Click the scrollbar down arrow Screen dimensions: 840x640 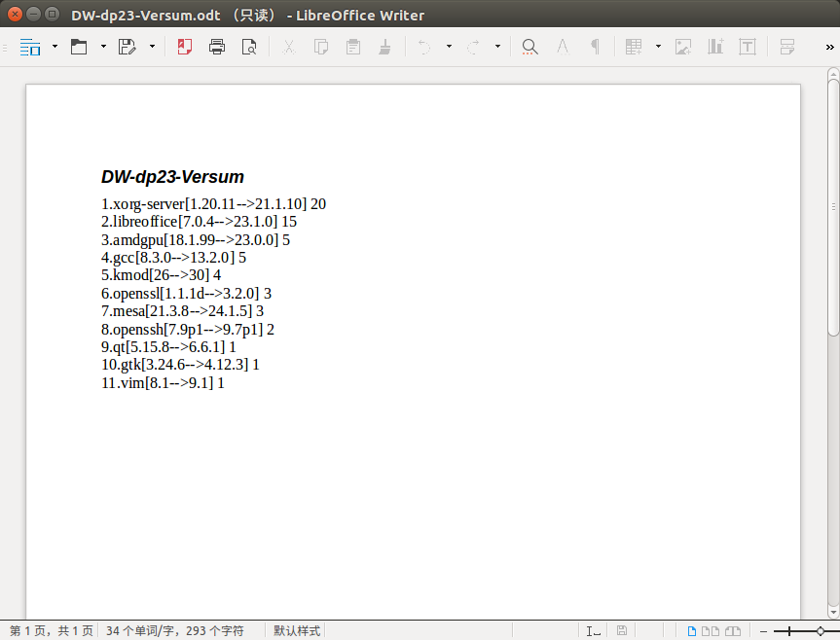point(833,612)
